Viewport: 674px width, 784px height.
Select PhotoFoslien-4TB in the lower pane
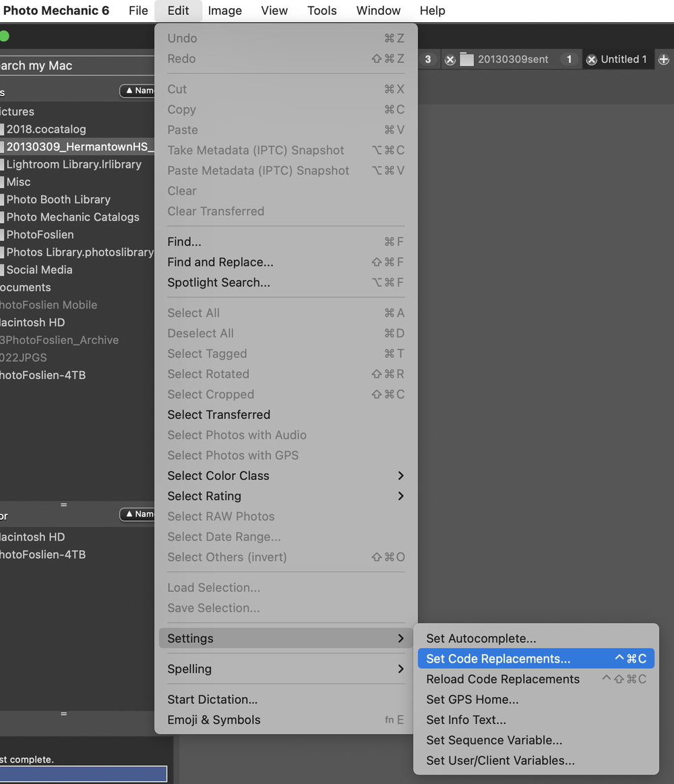[x=77, y=555]
